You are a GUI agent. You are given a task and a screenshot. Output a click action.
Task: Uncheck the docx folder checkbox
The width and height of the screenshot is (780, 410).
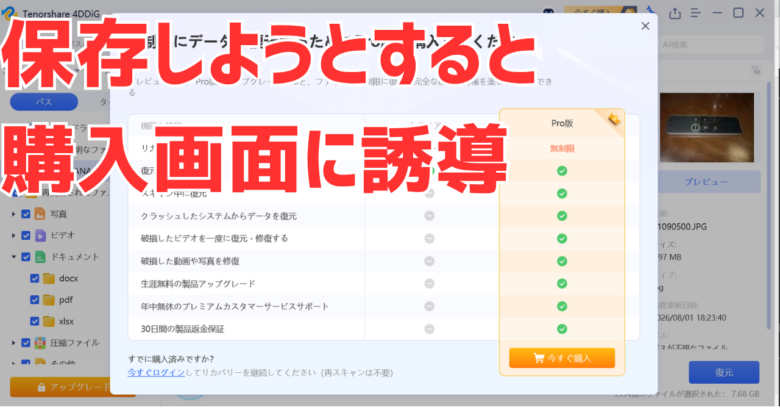point(34,279)
